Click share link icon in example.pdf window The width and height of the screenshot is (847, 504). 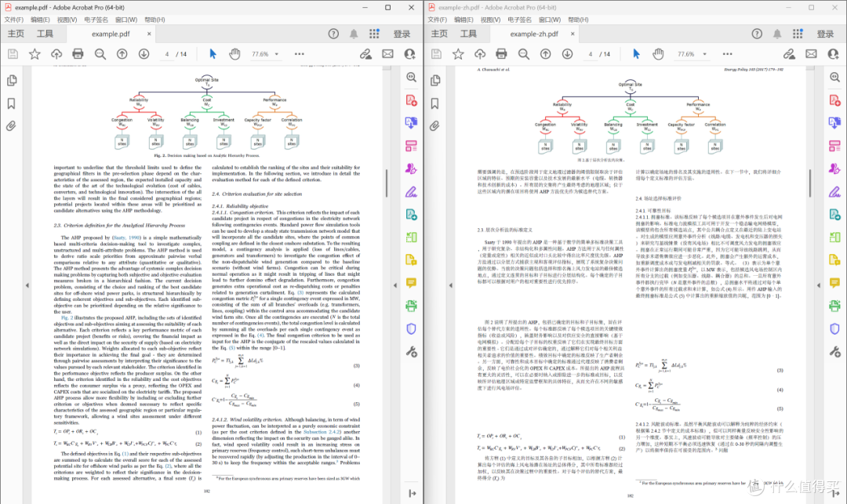[x=365, y=54]
